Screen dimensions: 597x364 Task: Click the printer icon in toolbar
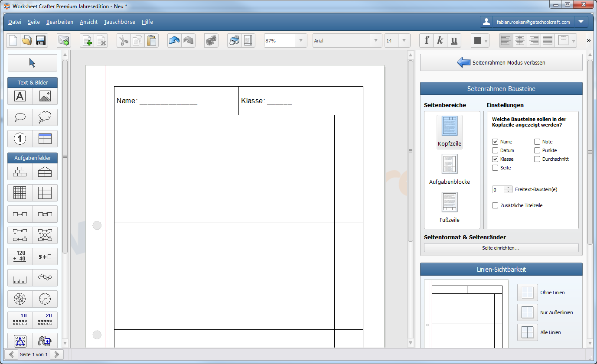(x=234, y=41)
